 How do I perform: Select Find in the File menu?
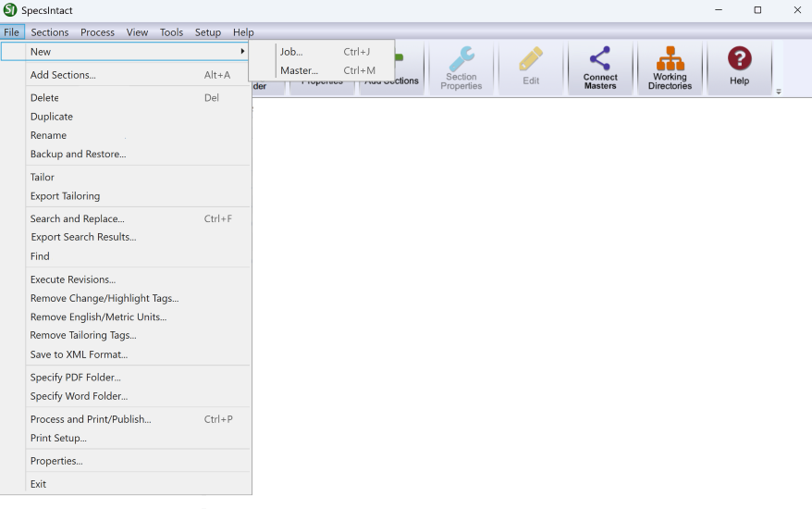126,256
